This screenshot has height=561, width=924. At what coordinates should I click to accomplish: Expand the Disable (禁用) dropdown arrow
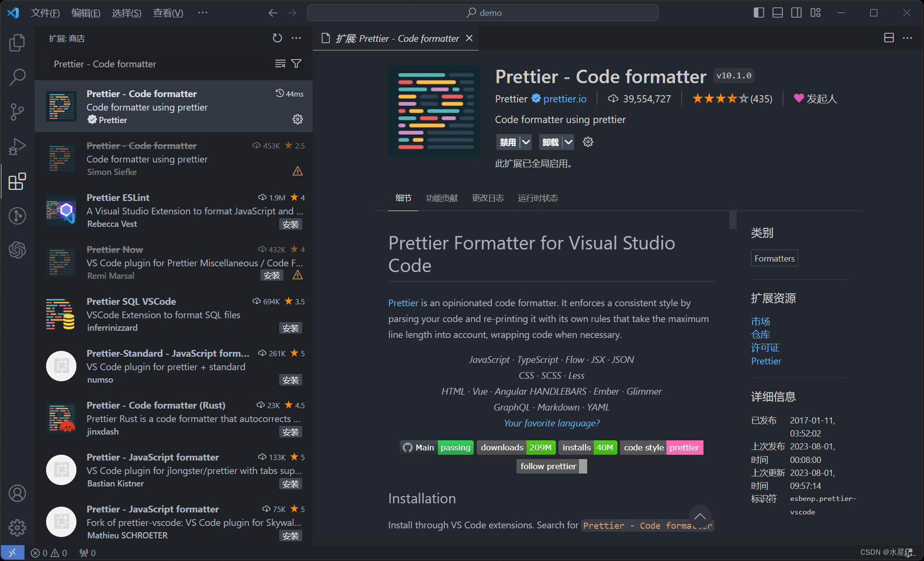click(526, 142)
